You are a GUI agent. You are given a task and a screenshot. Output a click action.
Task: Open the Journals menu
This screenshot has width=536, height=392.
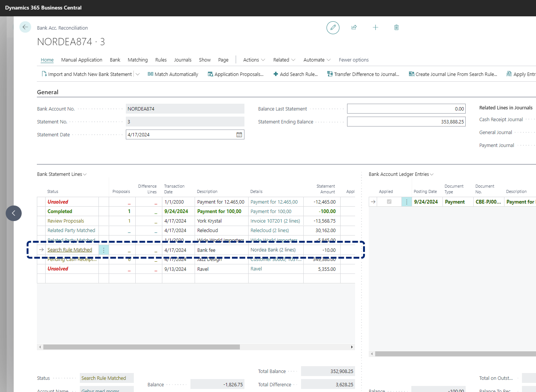click(183, 60)
